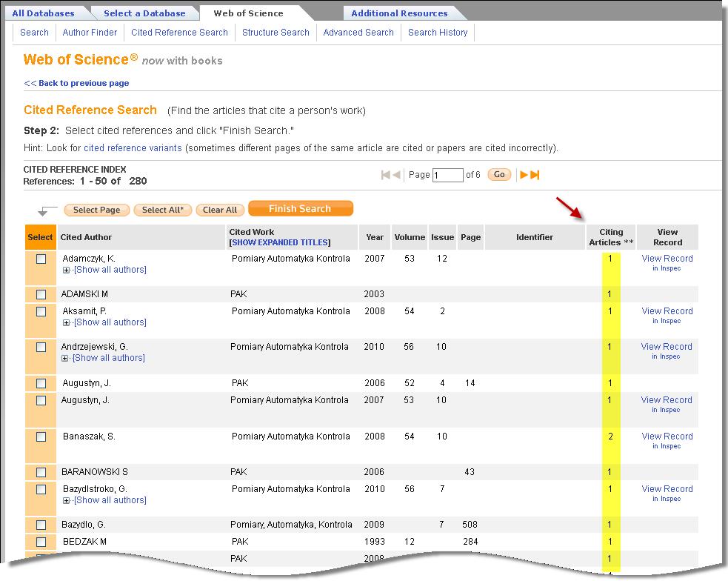Go to first page arrow icon
Screen dimensions: 728x581
coord(385,175)
